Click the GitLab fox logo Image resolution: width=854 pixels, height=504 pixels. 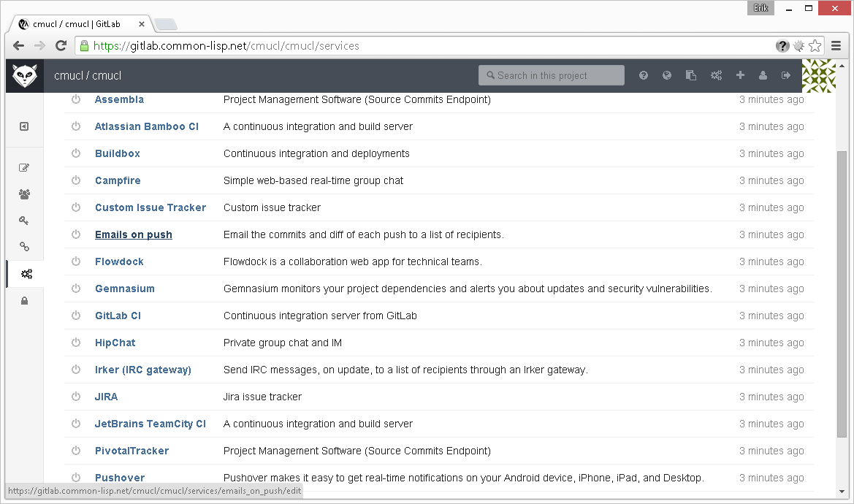click(x=25, y=76)
